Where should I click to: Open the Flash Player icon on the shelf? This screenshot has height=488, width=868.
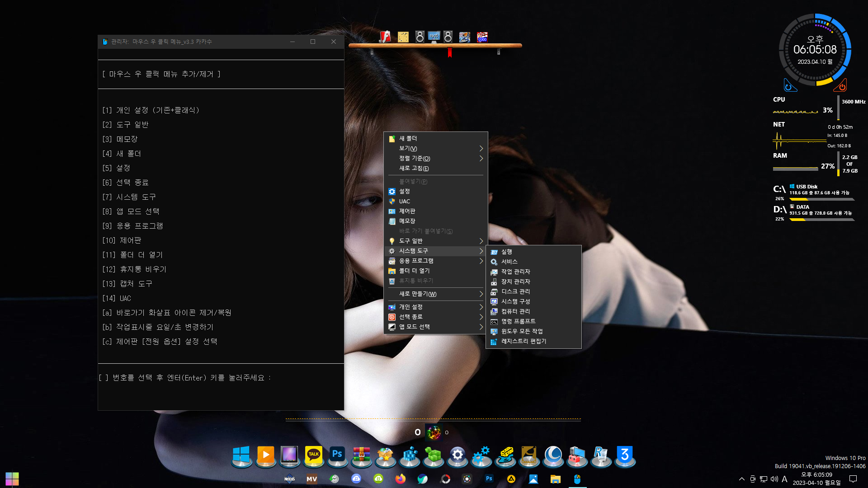(385, 37)
